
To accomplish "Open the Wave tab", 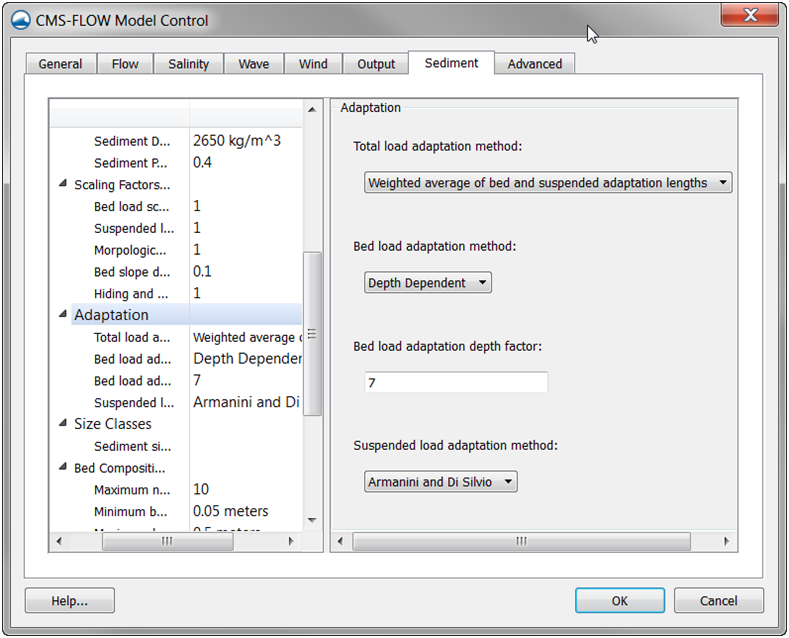I will [254, 64].
